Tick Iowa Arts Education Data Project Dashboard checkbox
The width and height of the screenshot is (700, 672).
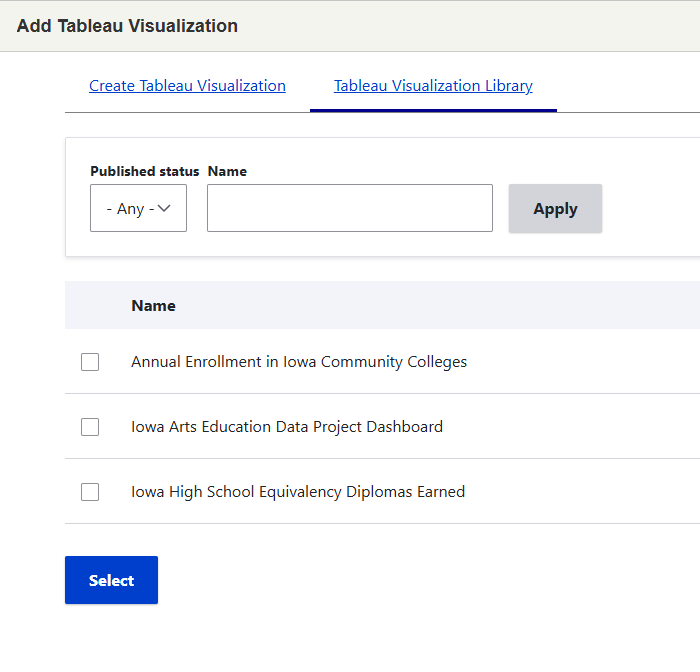pos(90,427)
